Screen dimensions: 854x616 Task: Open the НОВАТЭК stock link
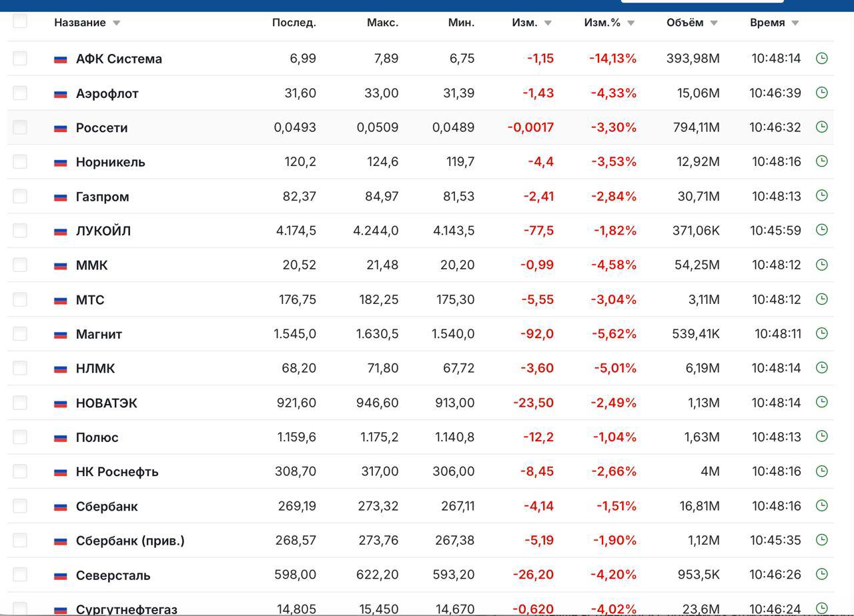pos(107,403)
